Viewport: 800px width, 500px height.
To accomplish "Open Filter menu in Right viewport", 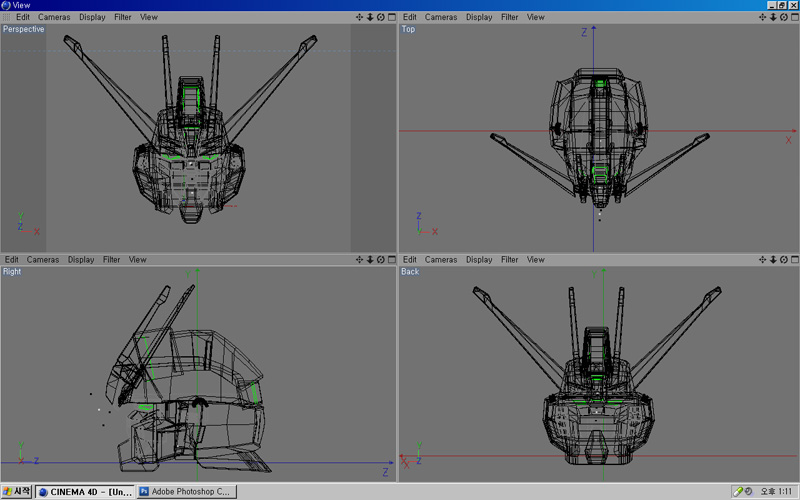I will pyautogui.click(x=111, y=260).
